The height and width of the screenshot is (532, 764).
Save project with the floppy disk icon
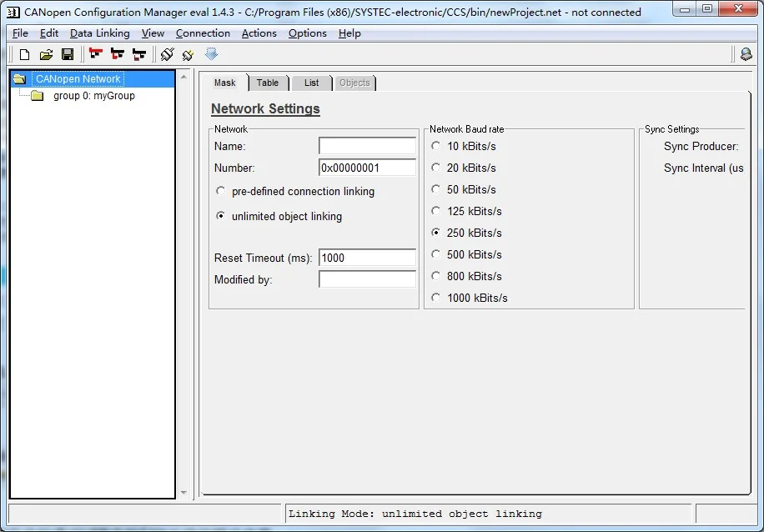tap(68, 54)
